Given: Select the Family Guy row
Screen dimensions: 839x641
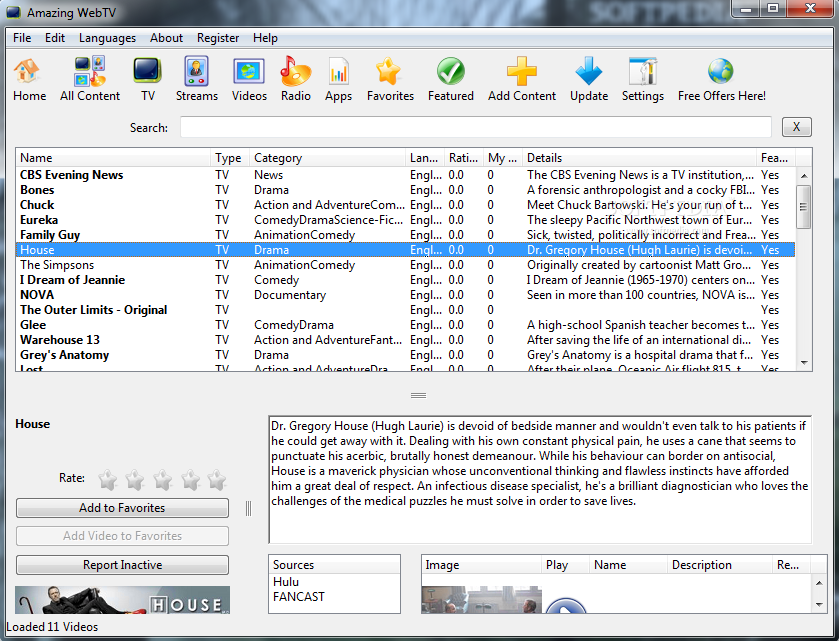Looking at the screenshot, I should pos(405,235).
